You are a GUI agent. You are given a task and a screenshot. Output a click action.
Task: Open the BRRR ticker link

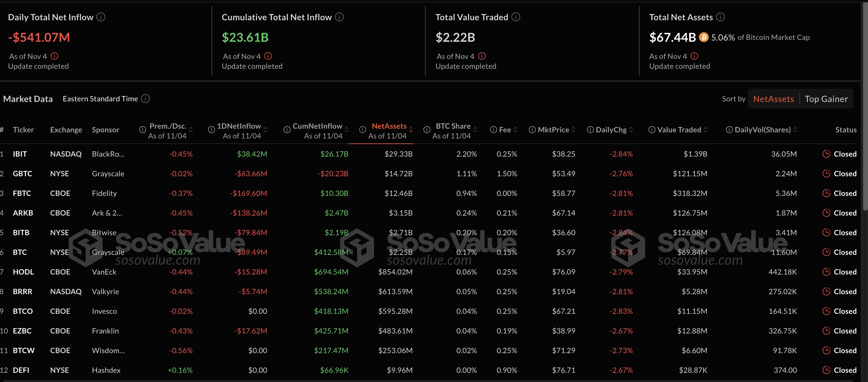(x=22, y=291)
